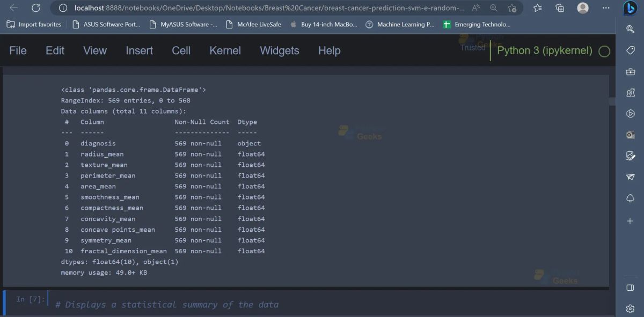Open the Edit menu
This screenshot has width=644, height=317.
55,50
